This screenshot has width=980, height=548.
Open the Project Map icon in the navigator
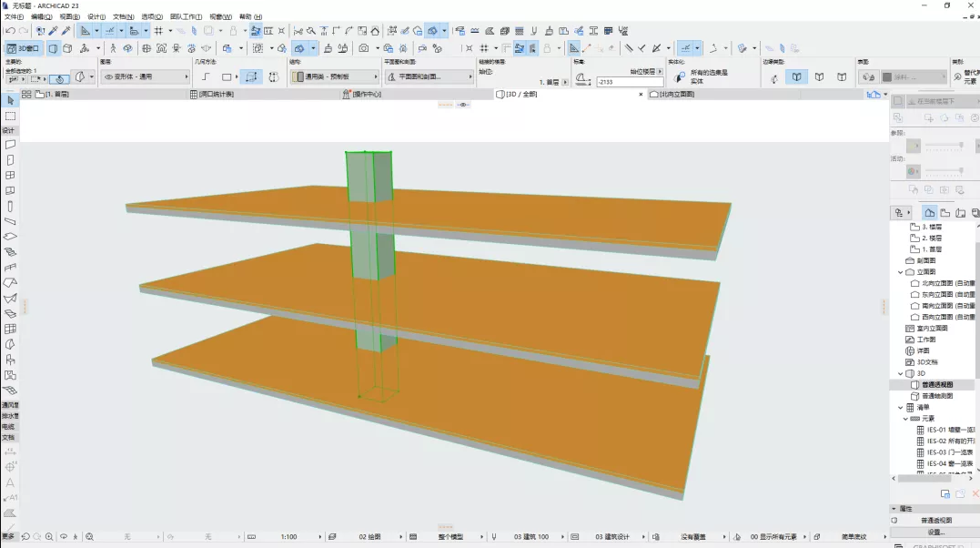click(x=929, y=212)
